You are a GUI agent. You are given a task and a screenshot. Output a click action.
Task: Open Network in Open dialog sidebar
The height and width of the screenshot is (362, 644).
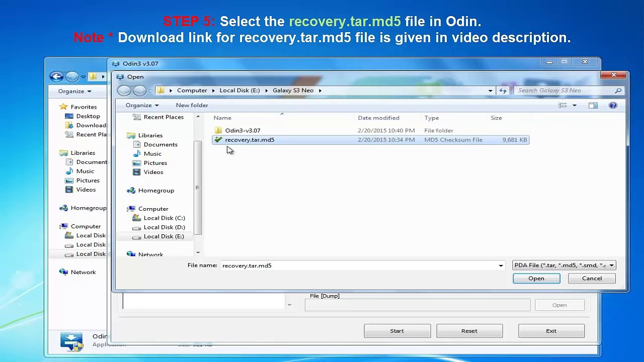coord(150,254)
